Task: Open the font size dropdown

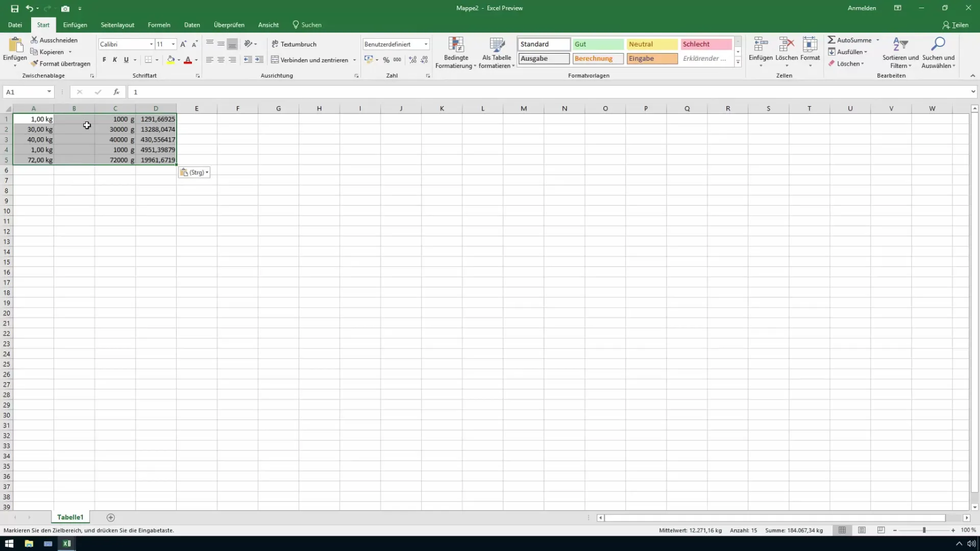Action: click(173, 44)
